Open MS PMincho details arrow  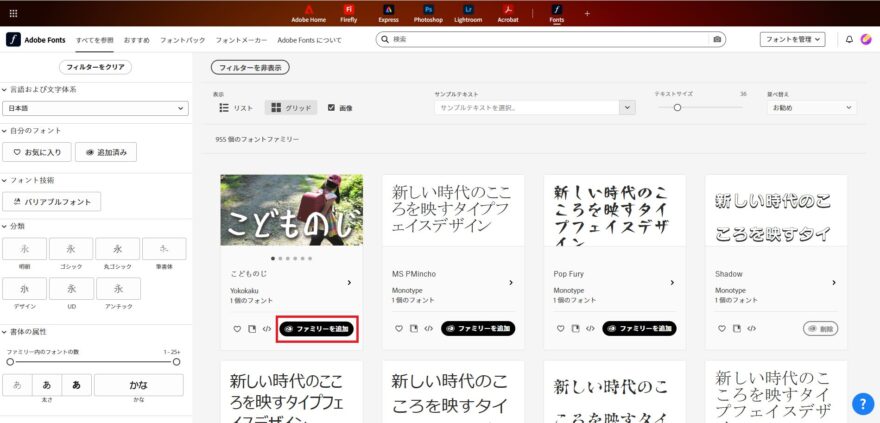tap(511, 283)
